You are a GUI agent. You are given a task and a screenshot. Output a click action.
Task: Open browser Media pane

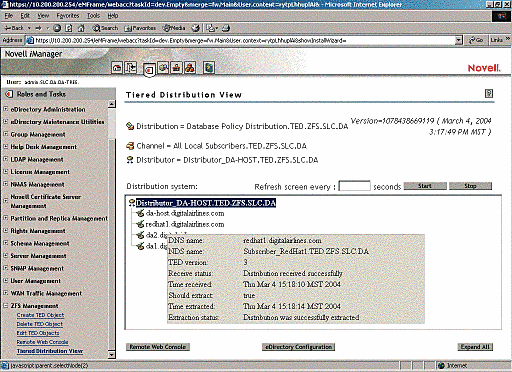pos(174,28)
